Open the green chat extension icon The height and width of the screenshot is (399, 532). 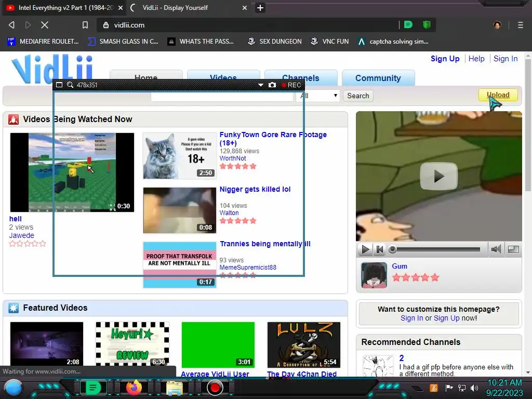tap(408, 24)
